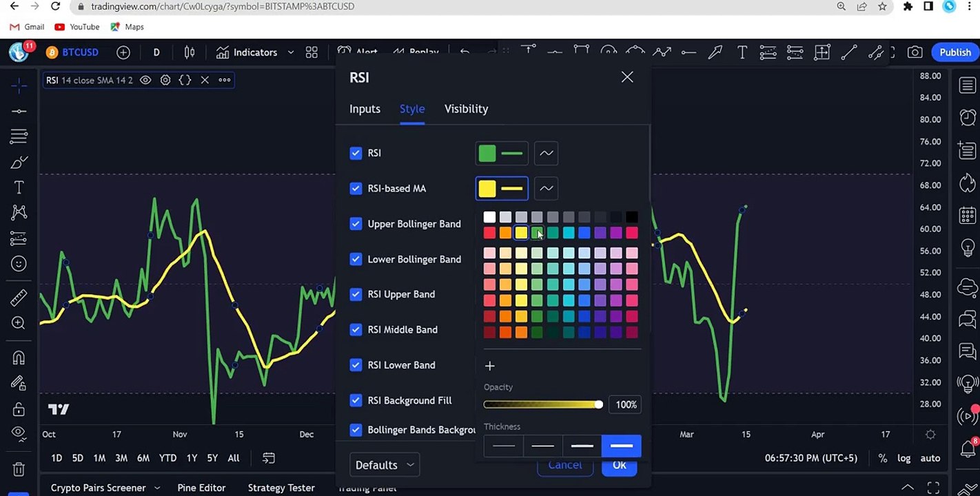
Task: Toggle Upper Bollinger Band checkbox
Action: 356,224
